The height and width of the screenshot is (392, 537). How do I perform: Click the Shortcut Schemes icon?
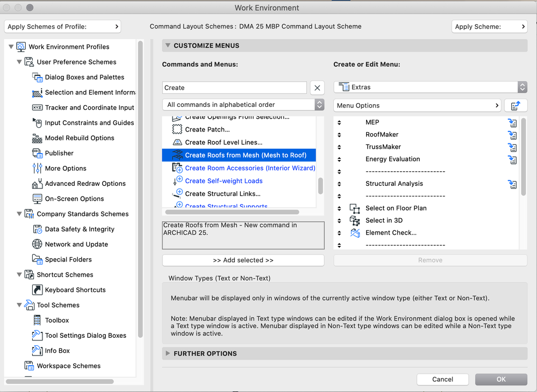click(29, 275)
